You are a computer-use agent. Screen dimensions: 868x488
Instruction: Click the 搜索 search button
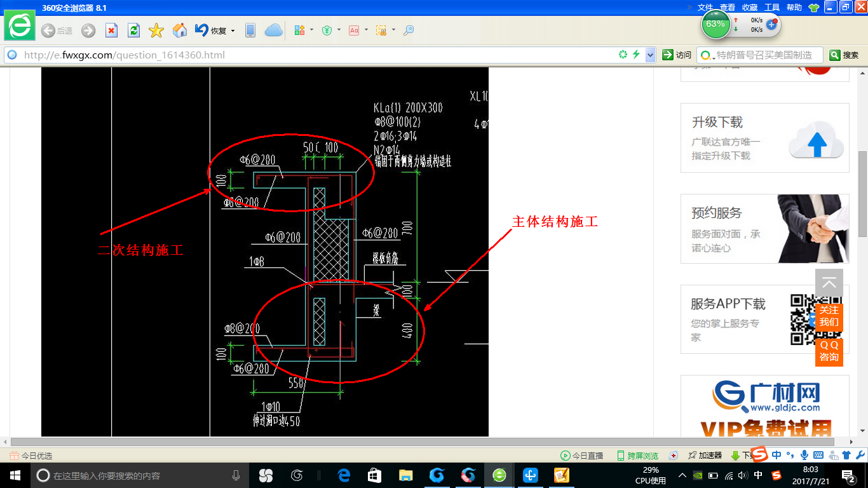844,55
